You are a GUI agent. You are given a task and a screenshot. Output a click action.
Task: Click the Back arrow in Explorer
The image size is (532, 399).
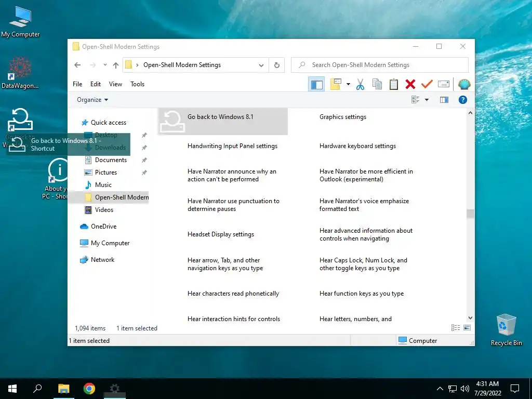coord(78,65)
